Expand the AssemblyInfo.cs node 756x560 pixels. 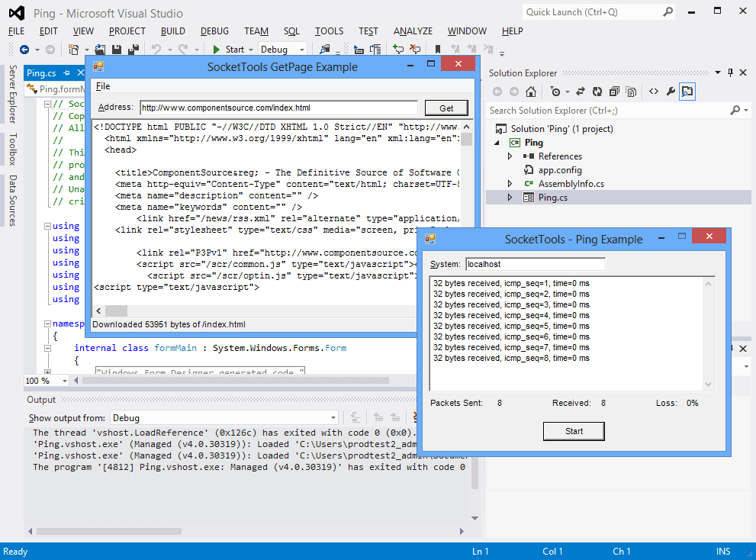click(510, 184)
